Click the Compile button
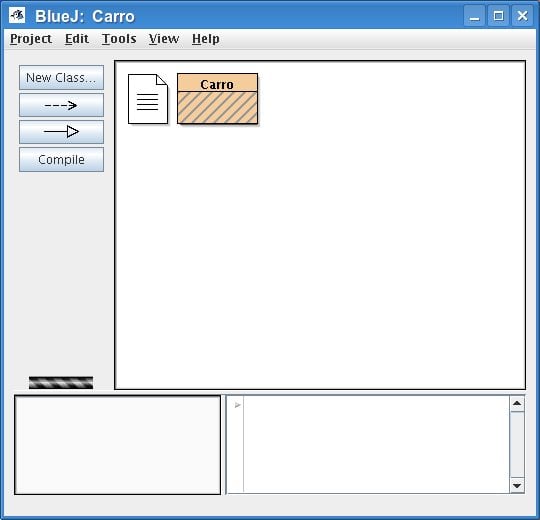Screen dimensions: 540x520 61,159
